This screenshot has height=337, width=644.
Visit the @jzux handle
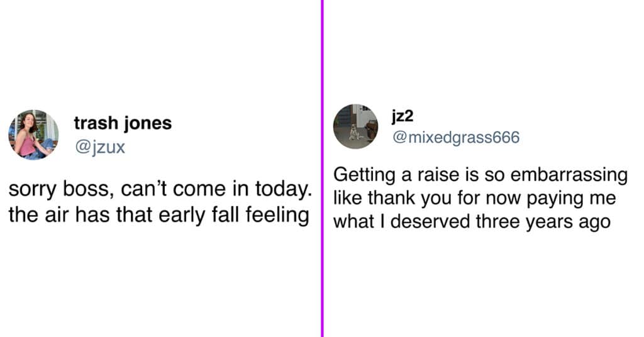100,147
